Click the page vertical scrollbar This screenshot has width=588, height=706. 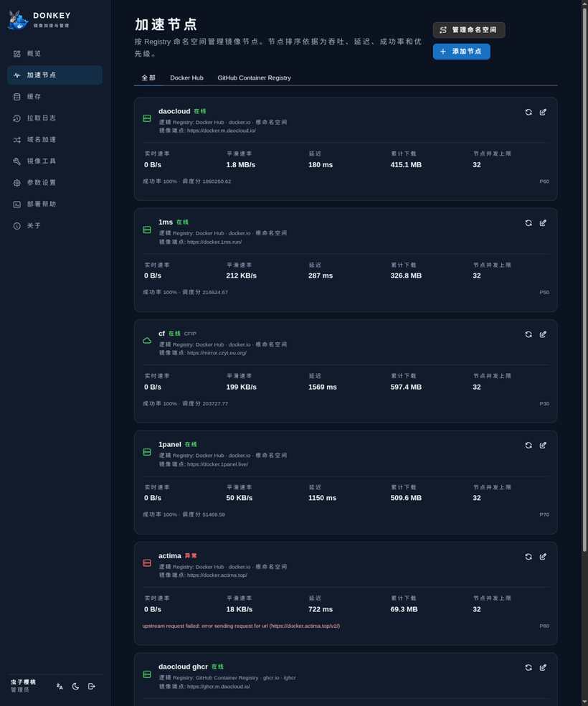click(584, 279)
